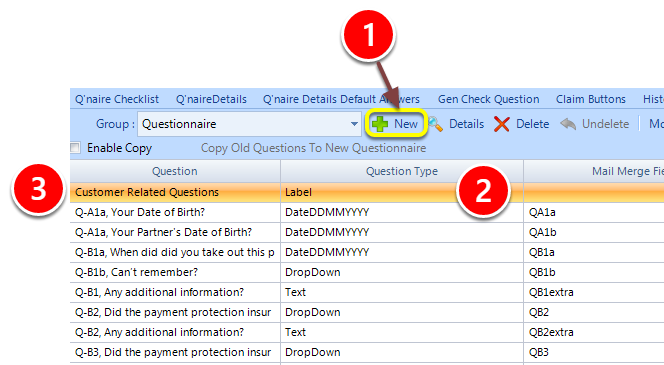This screenshot has width=664, height=365.
Task: Click the QB1extra mail merge cell
Action: click(x=594, y=292)
